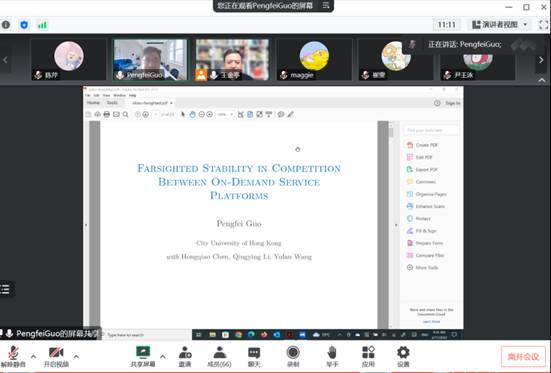Expand share screen options arrow
Screen dimensions: 551x373
[163, 356]
